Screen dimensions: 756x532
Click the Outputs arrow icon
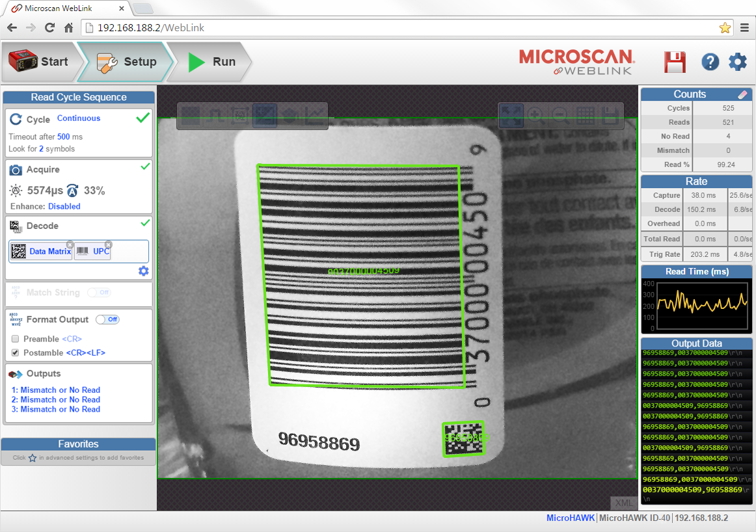pos(16,374)
